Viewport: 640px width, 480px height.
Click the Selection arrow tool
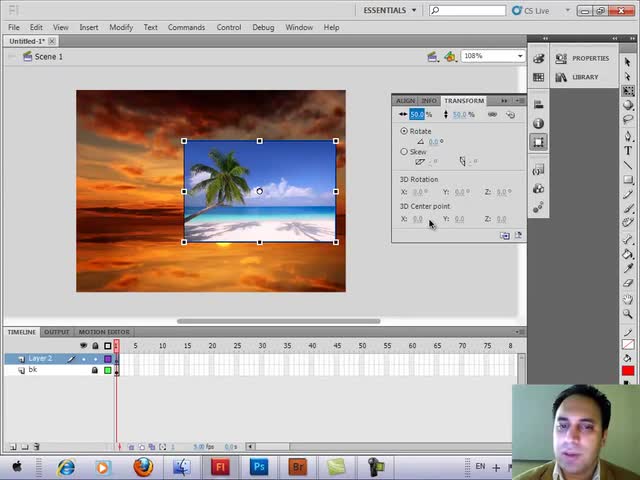point(628,62)
